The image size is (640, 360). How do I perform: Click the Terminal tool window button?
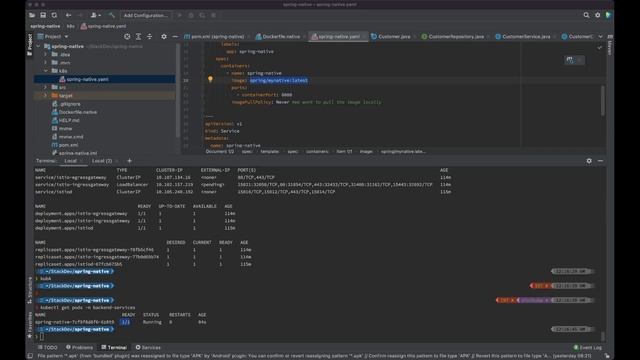tap(114, 347)
